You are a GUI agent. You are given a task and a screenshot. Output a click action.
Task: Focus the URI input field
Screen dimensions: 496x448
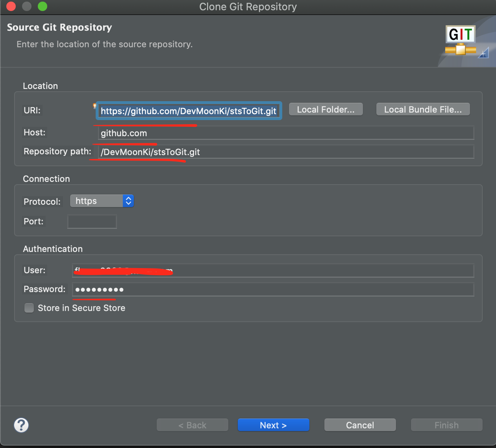189,111
